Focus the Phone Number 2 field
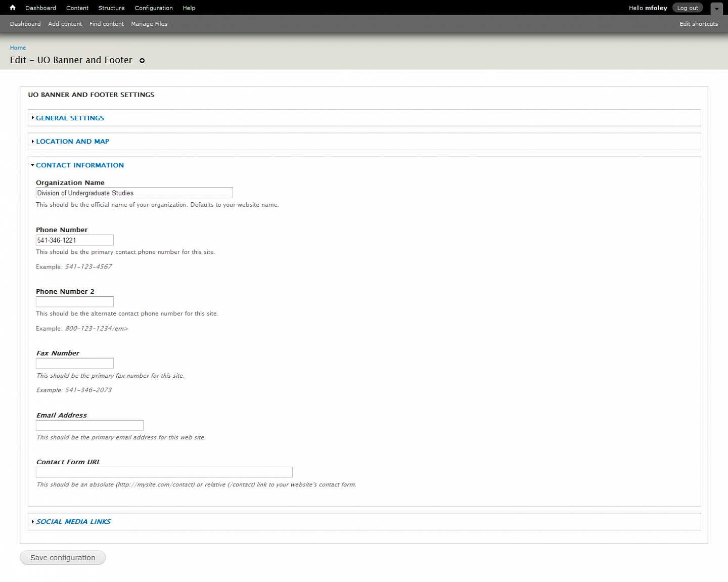This screenshot has width=728, height=582. coord(75,302)
